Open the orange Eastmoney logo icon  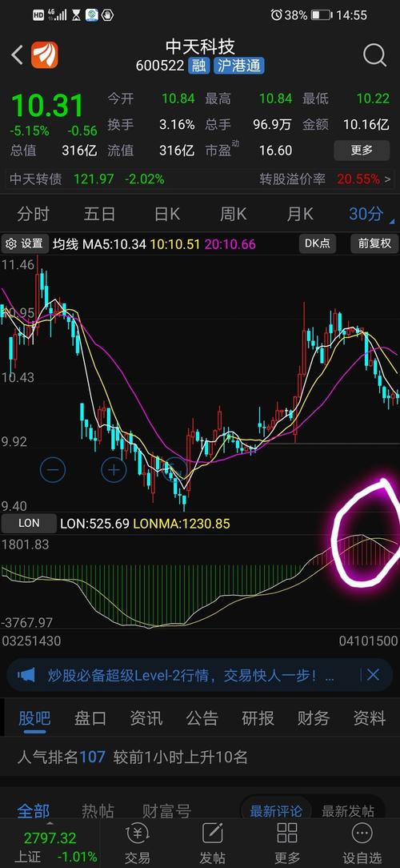point(44,55)
